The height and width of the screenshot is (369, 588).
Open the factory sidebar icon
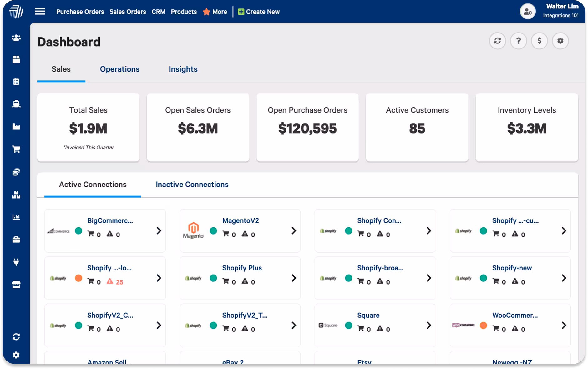point(16,126)
